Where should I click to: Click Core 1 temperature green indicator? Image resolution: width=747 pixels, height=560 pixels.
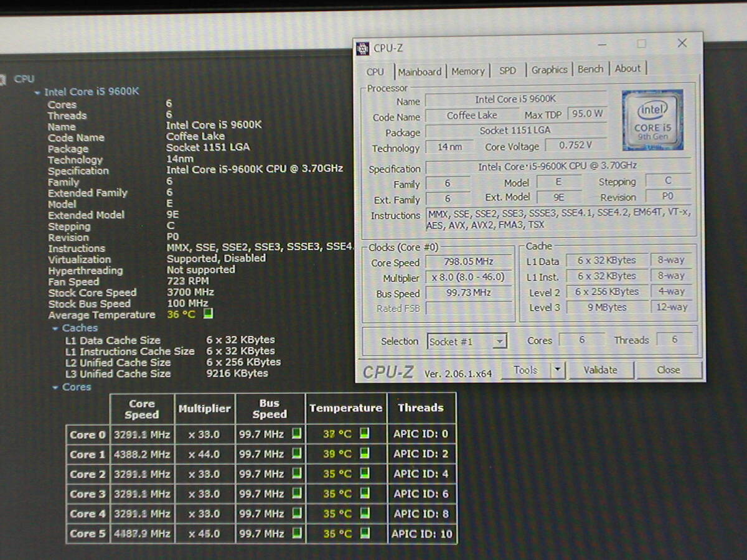coord(364,453)
